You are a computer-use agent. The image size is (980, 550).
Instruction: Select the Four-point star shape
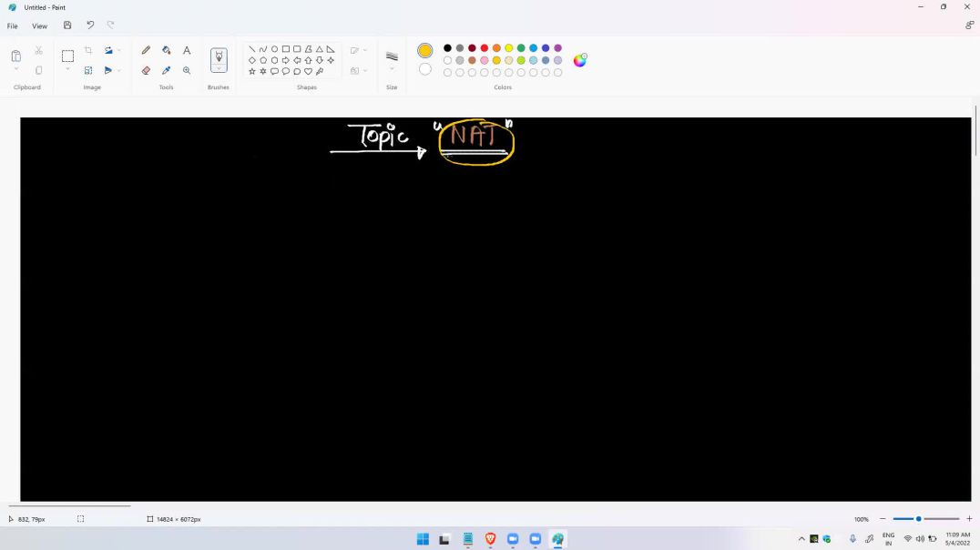(x=331, y=60)
